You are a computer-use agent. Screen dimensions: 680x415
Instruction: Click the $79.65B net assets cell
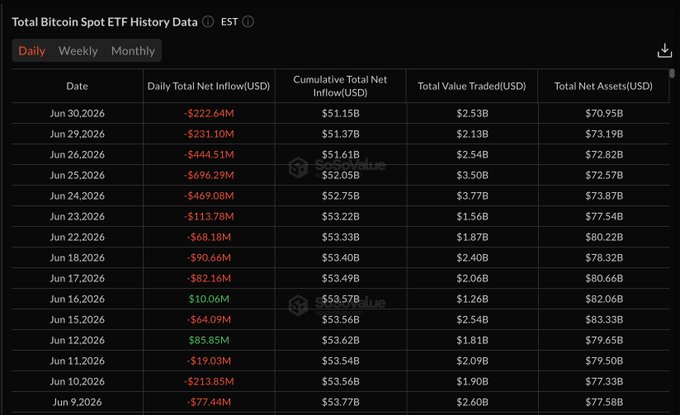pos(604,340)
